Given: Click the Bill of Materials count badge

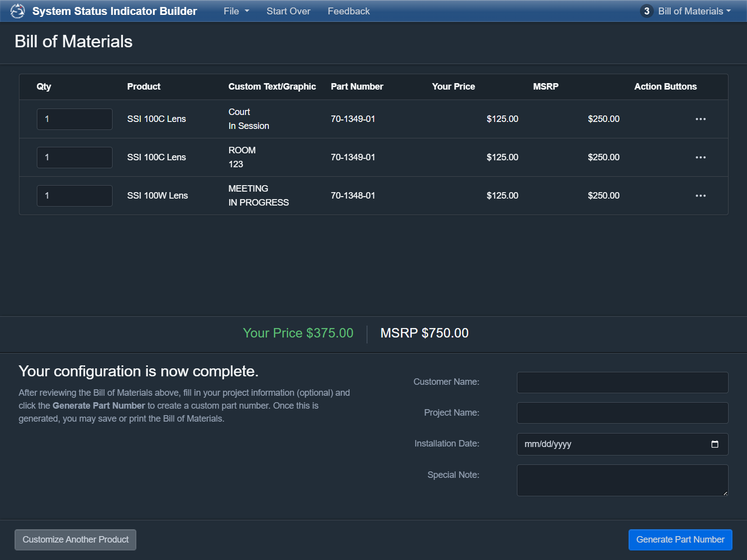Looking at the screenshot, I should pyautogui.click(x=646, y=11).
